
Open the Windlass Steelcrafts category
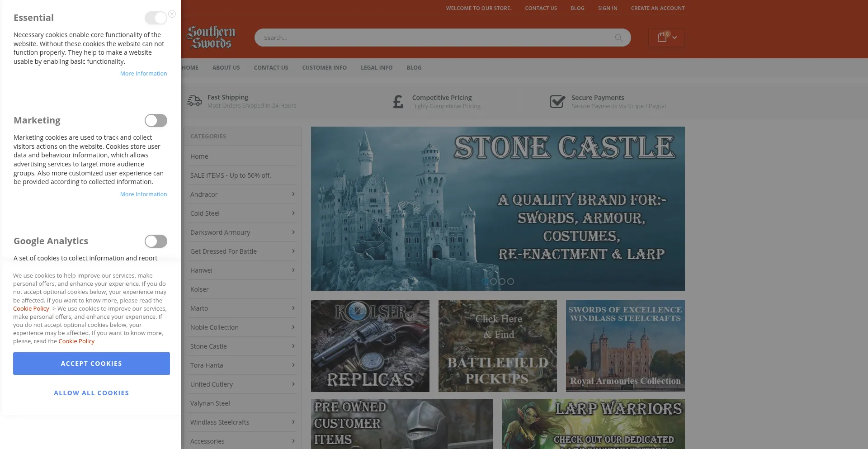220,422
